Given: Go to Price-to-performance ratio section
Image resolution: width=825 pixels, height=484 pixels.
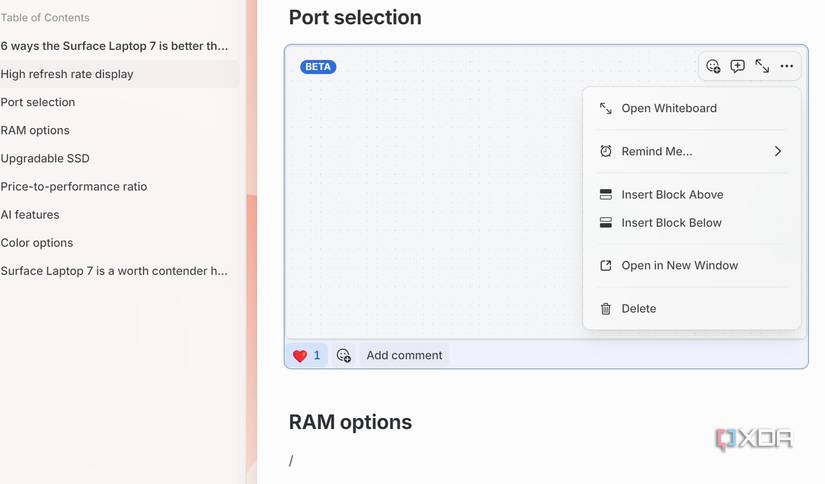Looking at the screenshot, I should pos(74,187).
